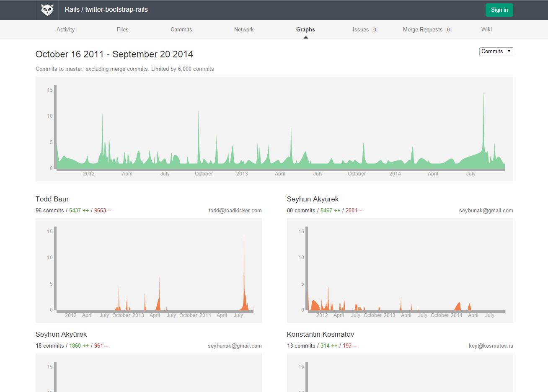Click the '5467 ++' additions count

click(331, 210)
